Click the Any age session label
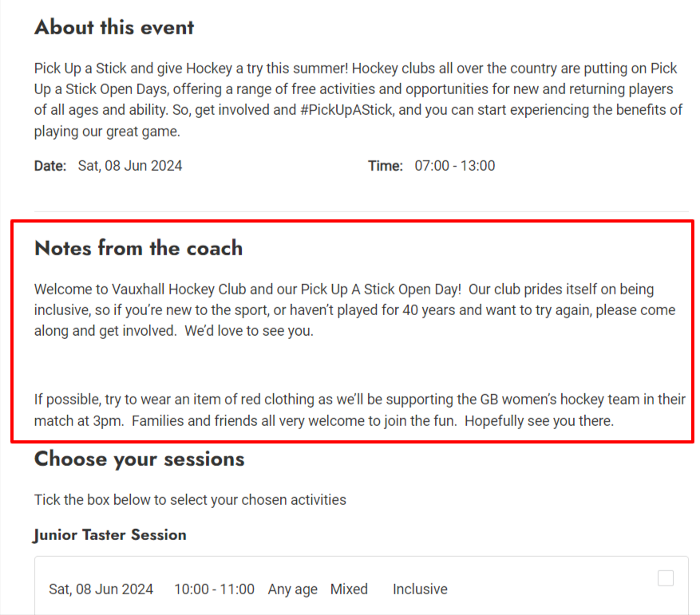This screenshot has height=615, width=700. 292,589
